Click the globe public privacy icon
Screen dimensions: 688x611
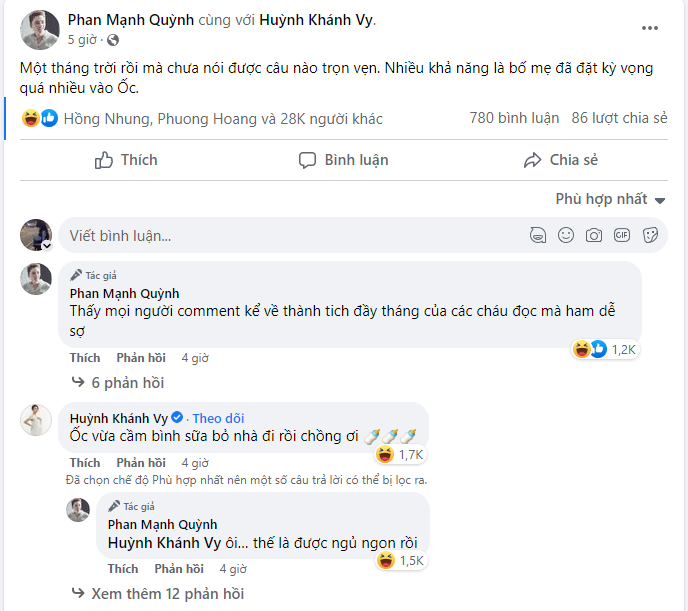pos(112,40)
